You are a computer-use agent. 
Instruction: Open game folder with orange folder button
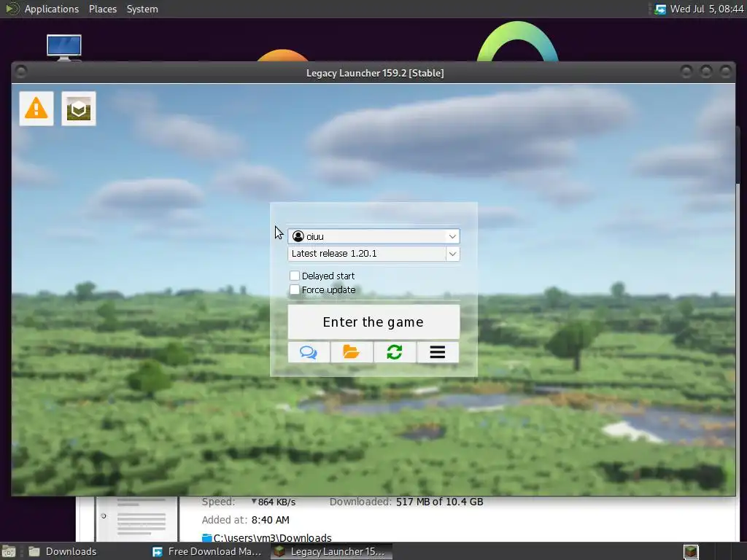click(x=352, y=352)
